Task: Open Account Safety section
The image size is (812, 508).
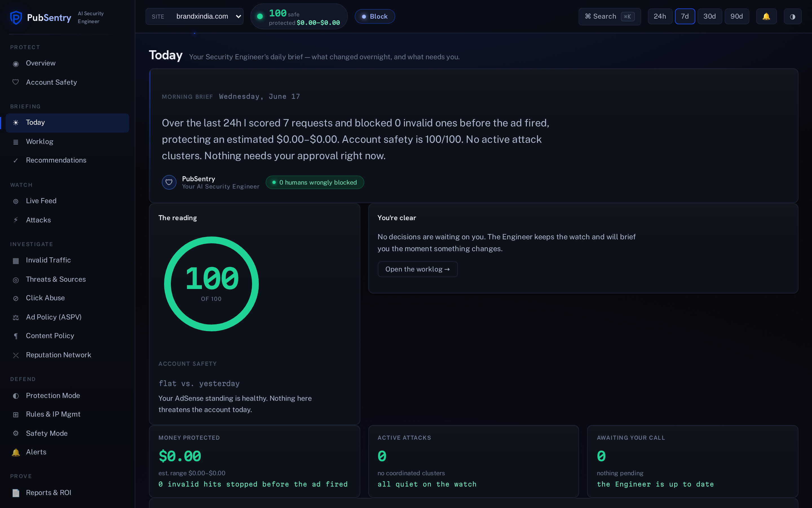Action: point(67,82)
